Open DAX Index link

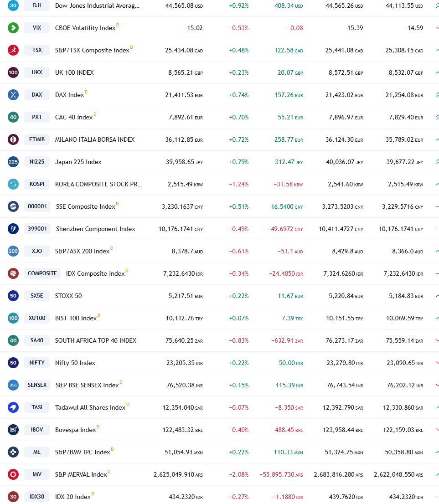(69, 95)
